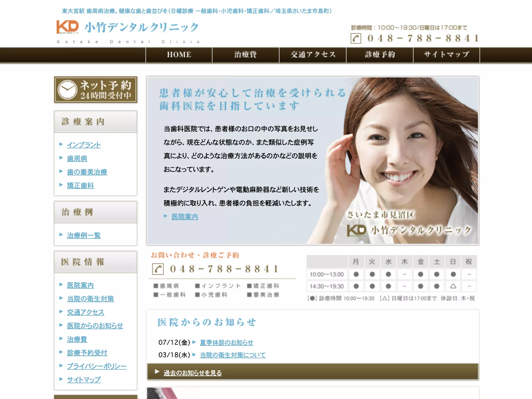
Task: Open the sidebar 医院案内 link under 医院情報
Action: coord(81,285)
